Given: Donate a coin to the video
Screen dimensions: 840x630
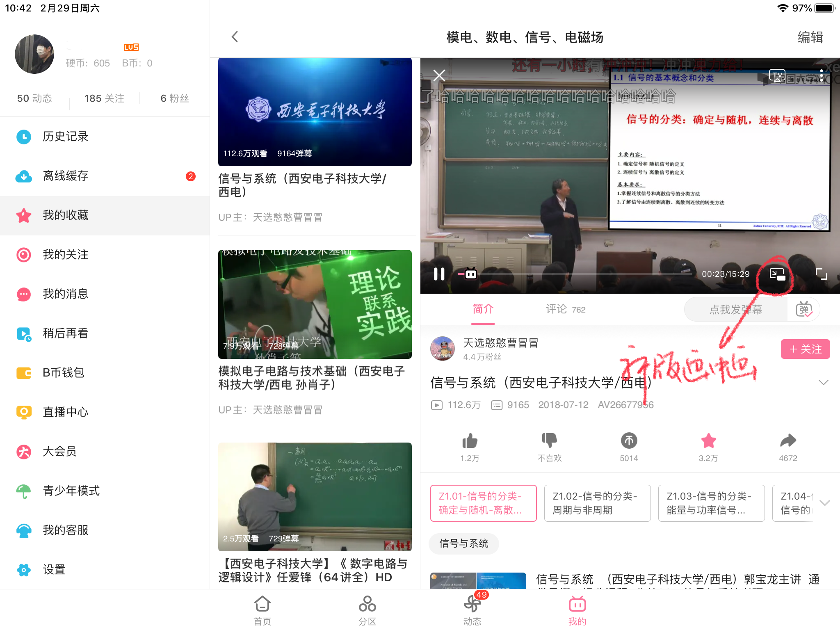Looking at the screenshot, I should point(629,441).
